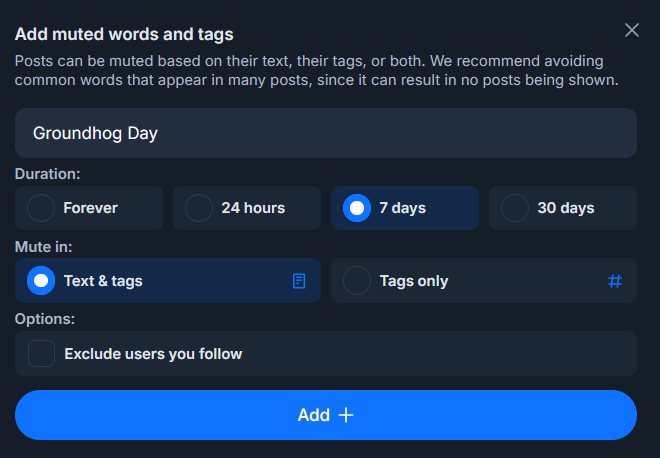Screen dimensions: 660x458
Task: Click the plus icon on Add button
Action: [346, 415]
